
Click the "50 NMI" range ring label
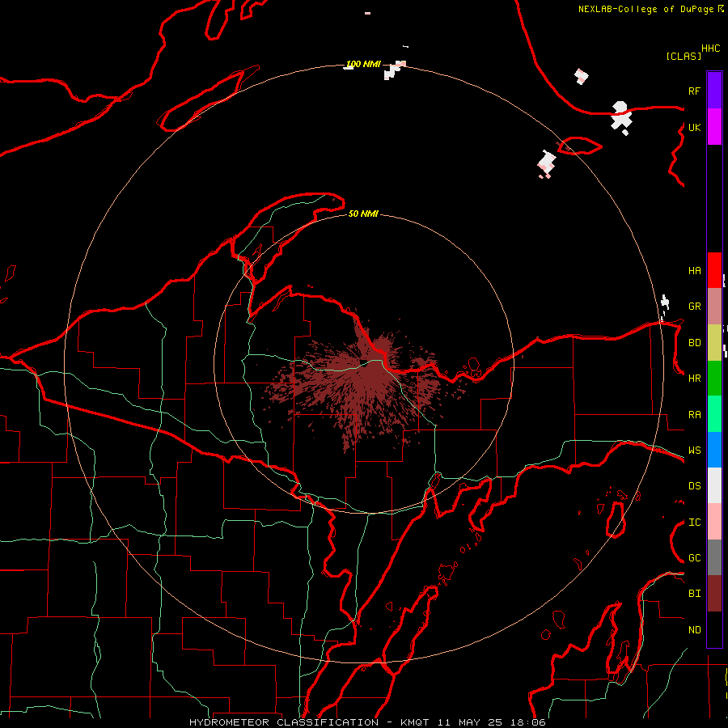tap(363, 214)
